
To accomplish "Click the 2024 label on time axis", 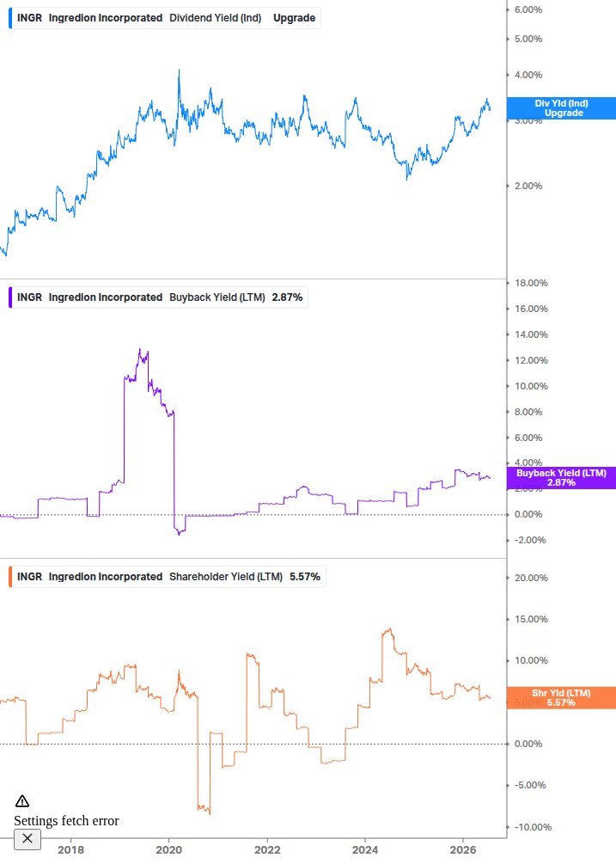I will 365,849.
